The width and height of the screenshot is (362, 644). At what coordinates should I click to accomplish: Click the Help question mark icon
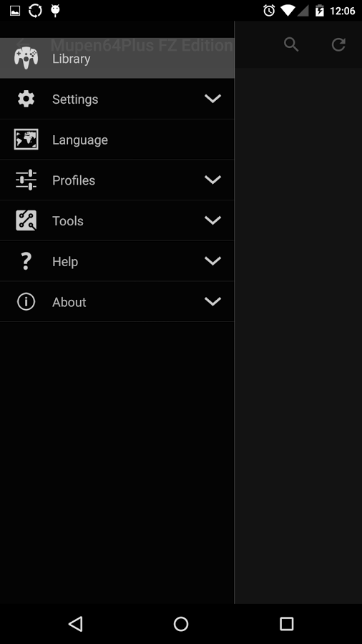[x=26, y=261]
